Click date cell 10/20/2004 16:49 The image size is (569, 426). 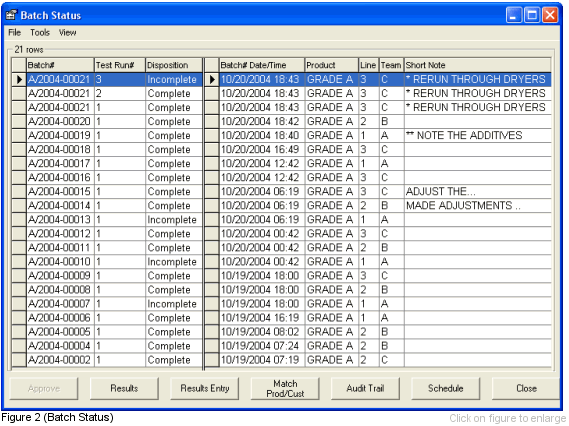coord(262,149)
